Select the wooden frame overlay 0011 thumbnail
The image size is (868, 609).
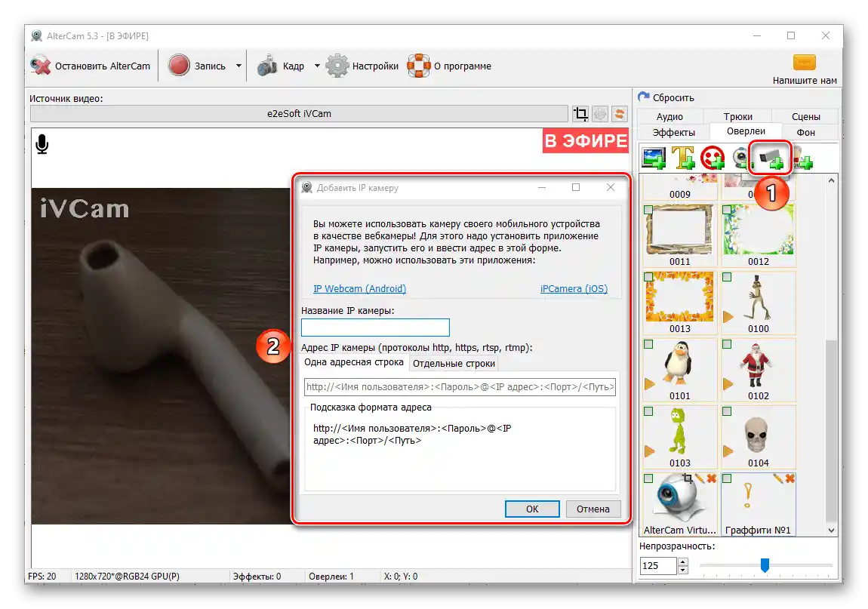680,229
